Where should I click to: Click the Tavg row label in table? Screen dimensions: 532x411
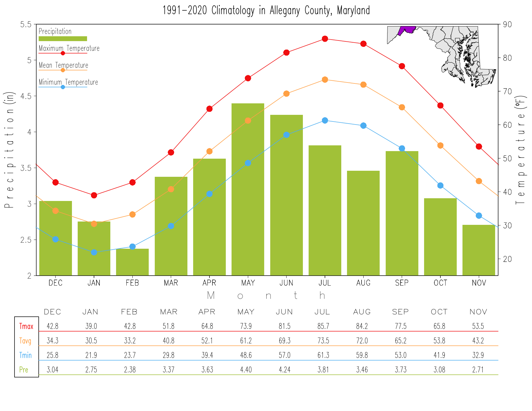pyautogui.click(x=25, y=341)
